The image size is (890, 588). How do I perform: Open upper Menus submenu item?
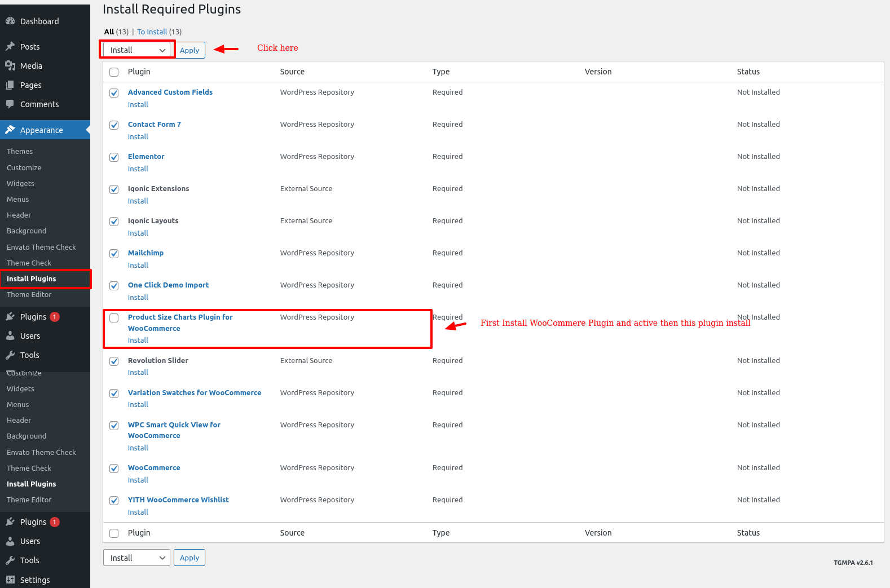point(17,199)
